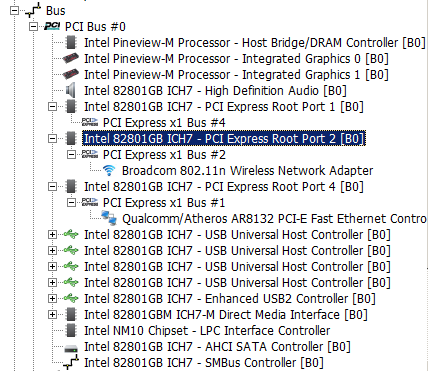Click the Atheros AR8132 Ethernet network icon
The height and width of the screenshot is (371, 428).
(109, 218)
